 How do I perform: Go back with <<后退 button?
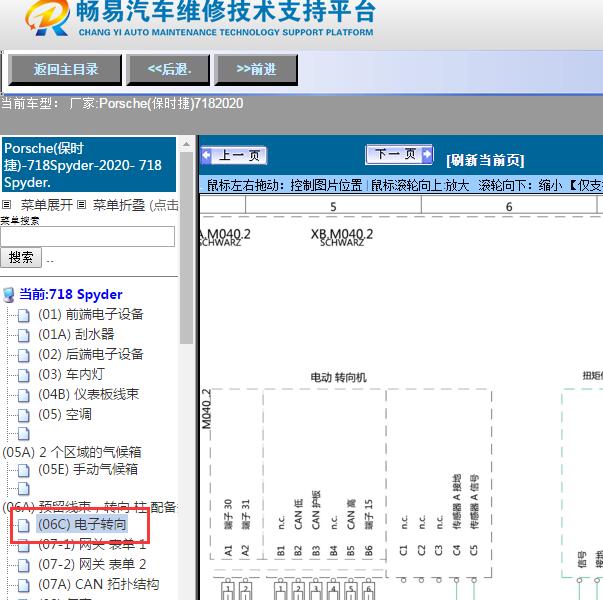pos(168,70)
